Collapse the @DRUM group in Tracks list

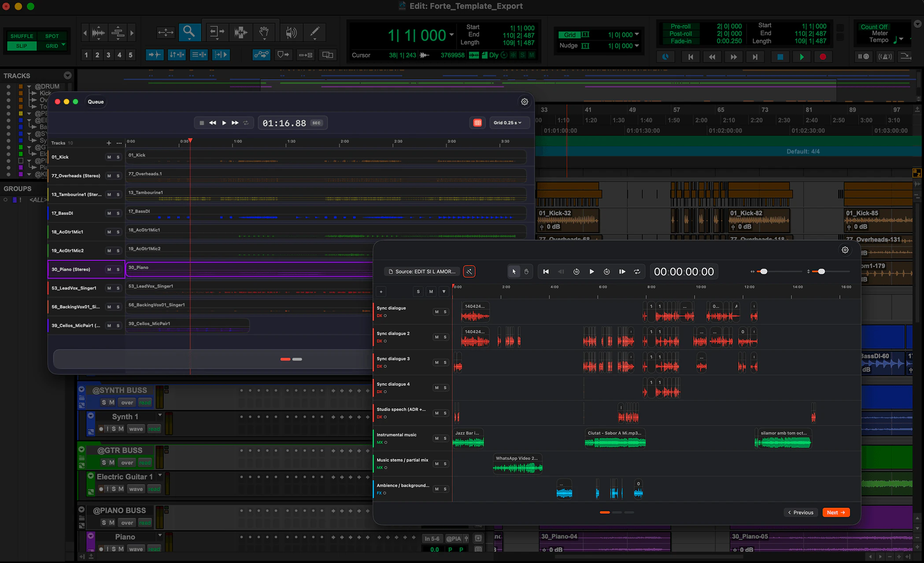pyautogui.click(x=29, y=87)
